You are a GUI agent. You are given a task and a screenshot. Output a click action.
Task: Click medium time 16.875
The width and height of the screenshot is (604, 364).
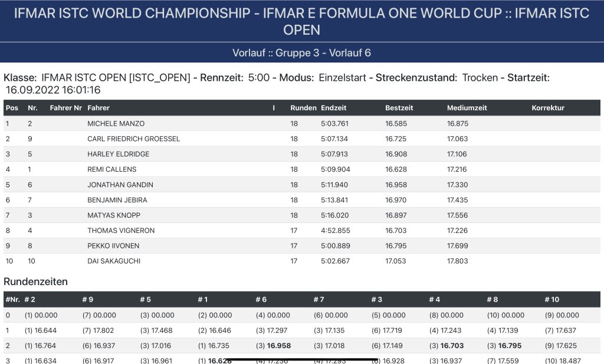coord(458,124)
